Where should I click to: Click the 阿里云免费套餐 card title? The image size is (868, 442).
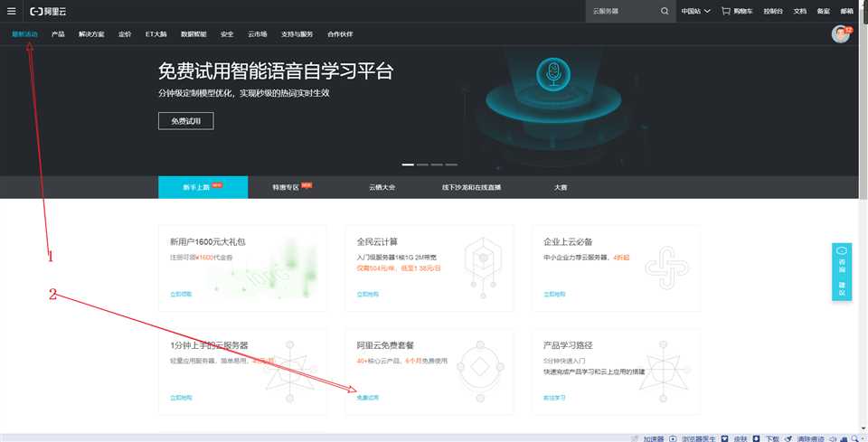pos(385,345)
